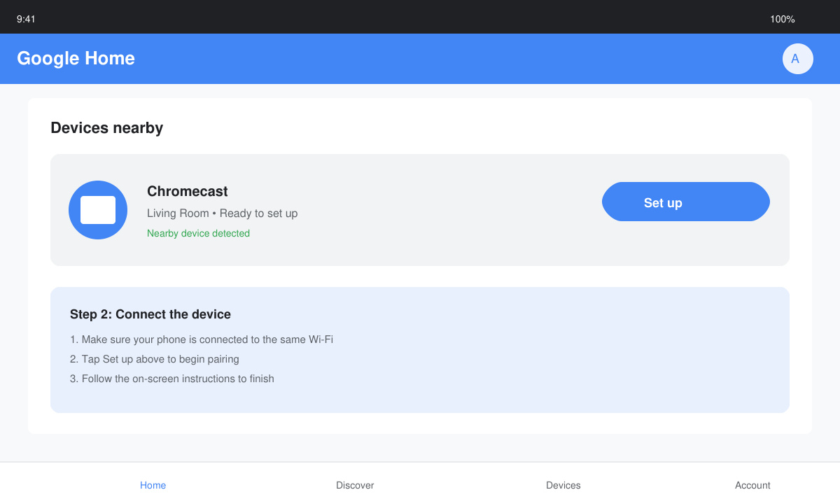Click the Chromecast device icon
This screenshot has height=504, width=840.
[98, 210]
